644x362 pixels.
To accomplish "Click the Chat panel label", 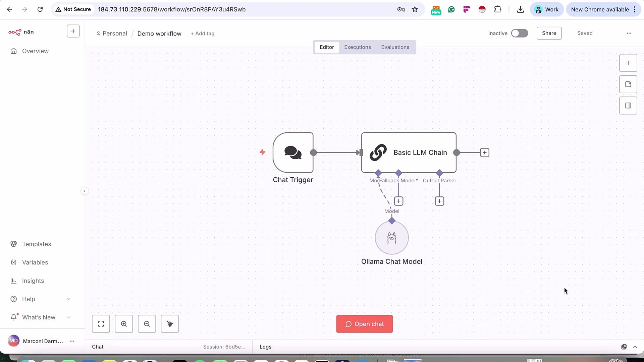I will pyautogui.click(x=98, y=347).
